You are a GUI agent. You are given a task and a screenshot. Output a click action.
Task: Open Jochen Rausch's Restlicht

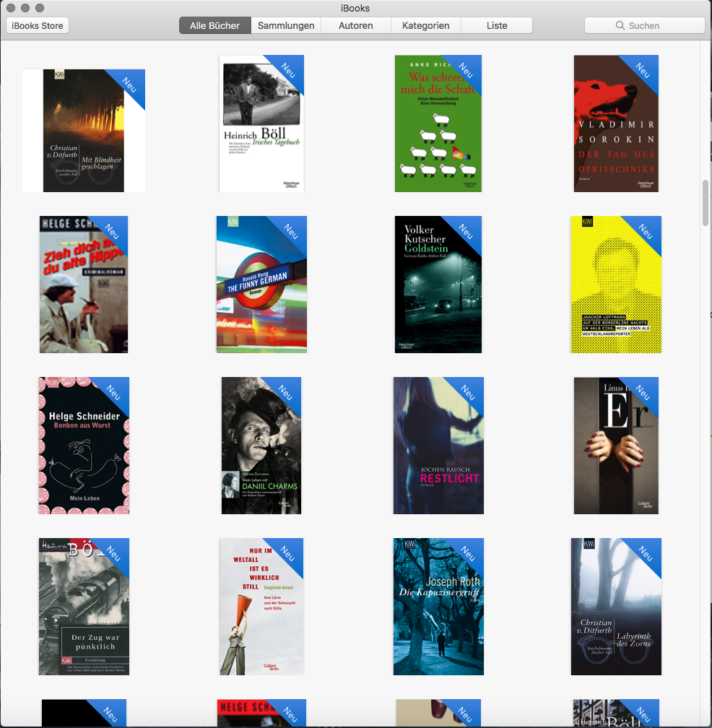[x=438, y=446]
